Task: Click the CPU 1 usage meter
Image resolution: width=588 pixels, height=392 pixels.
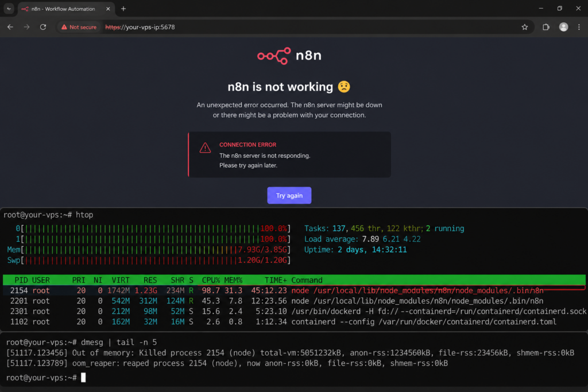Action: point(153,239)
